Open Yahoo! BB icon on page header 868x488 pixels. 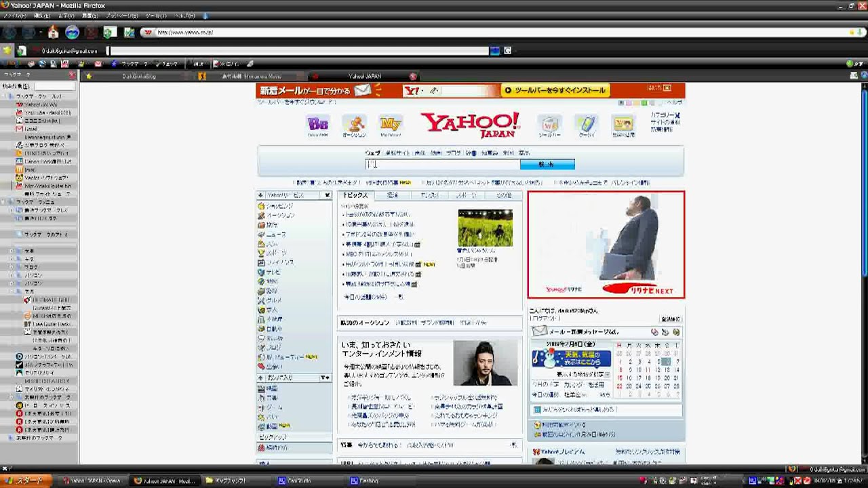click(317, 124)
